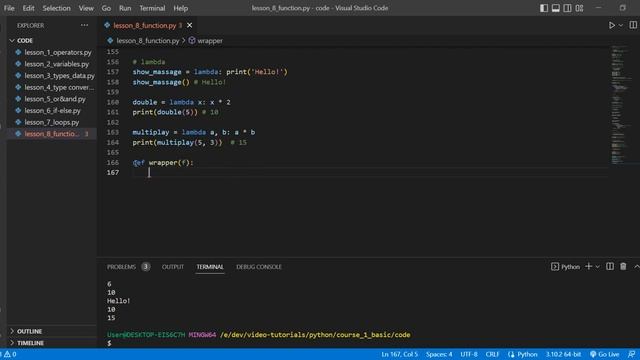640x360 pixels.
Task: Open Help menu
Action: point(180,8)
